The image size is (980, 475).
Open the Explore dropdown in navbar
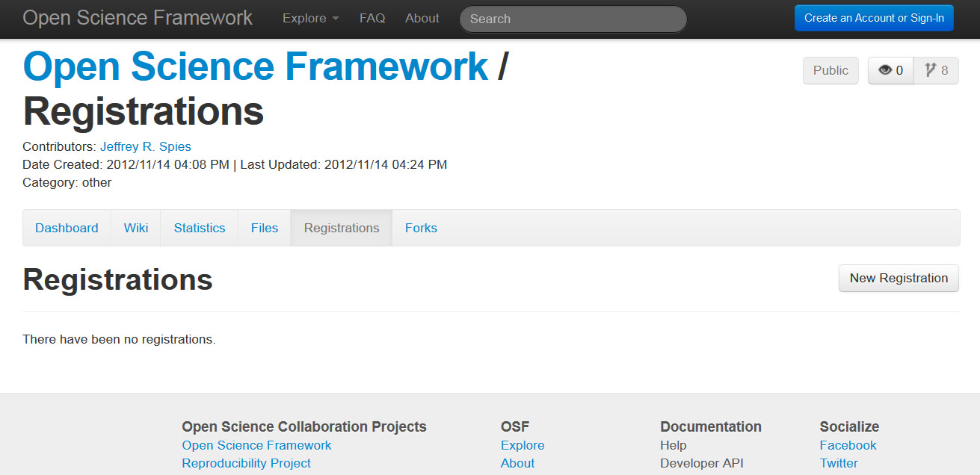point(310,18)
